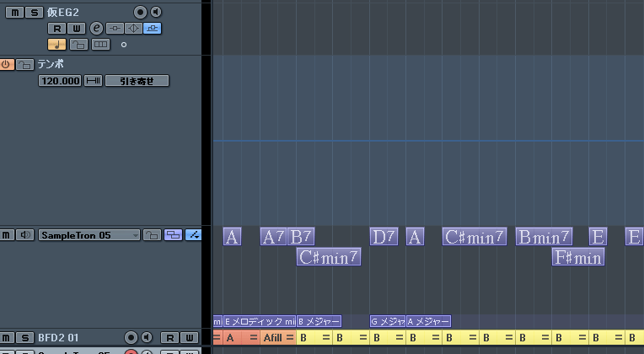
Task: Select the B7 chord event
Action: coord(301,237)
